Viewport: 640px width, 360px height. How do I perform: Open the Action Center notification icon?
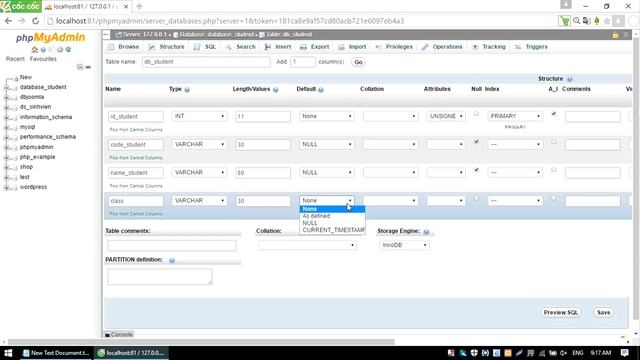pos(624,353)
